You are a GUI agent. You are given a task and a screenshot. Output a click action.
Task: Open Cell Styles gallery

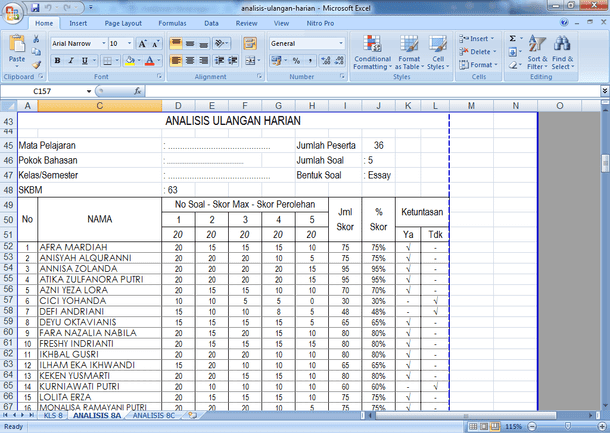tap(438, 53)
